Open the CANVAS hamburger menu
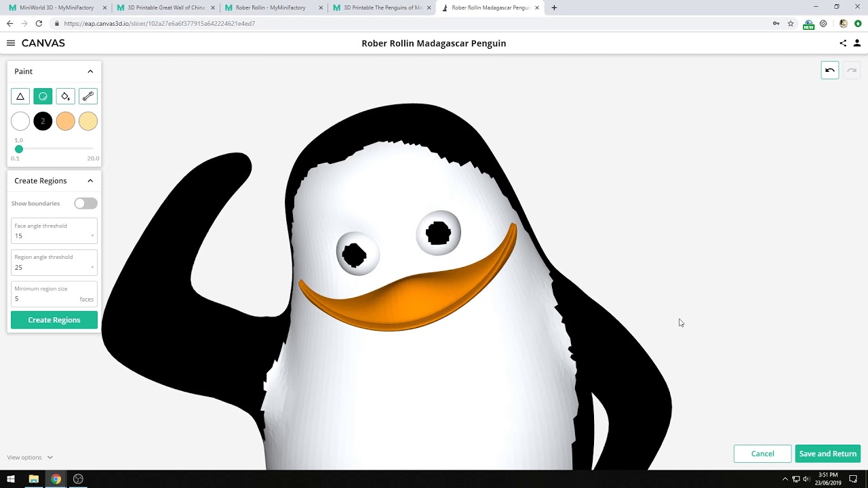The height and width of the screenshot is (488, 868). point(11,43)
